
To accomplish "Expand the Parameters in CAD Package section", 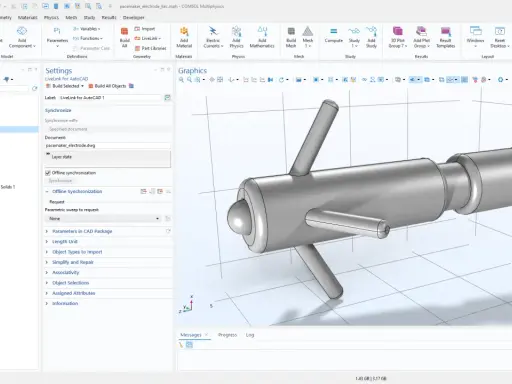I will tap(82, 231).
